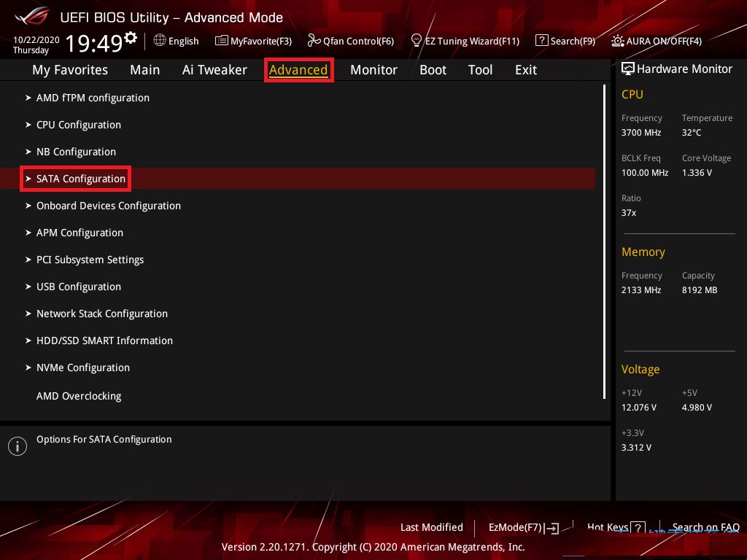Screen dimensions: 747x560
Task: Expand arrow for PCI Subsystem Settings
Action: (x=28, y=260)
